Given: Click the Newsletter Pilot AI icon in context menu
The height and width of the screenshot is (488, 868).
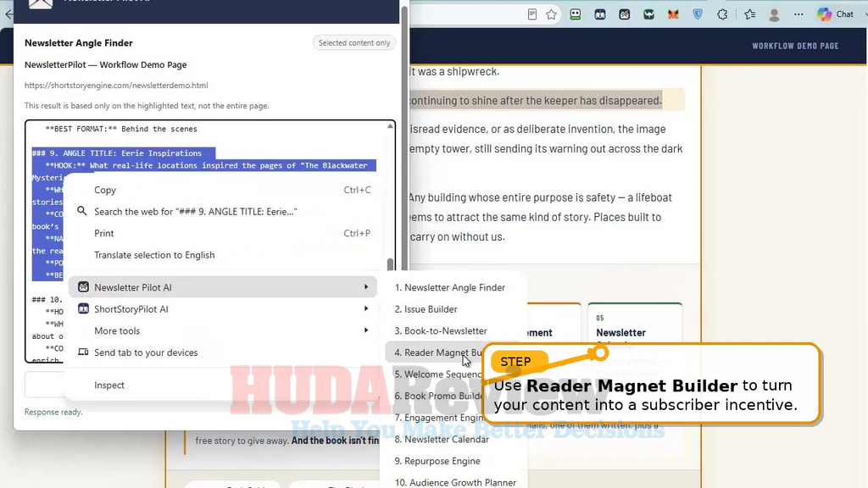Looking at the screenshot, I should click(83, 286).
